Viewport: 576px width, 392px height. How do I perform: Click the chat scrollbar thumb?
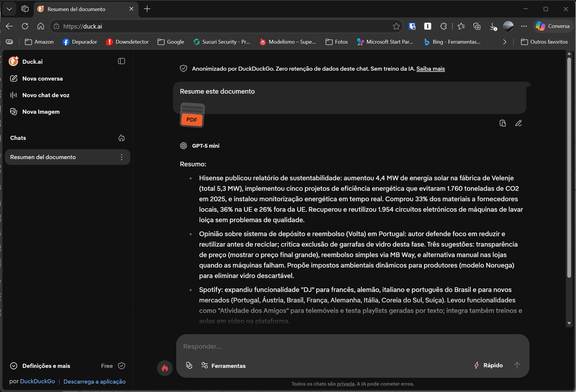click(x=569, y=167)
